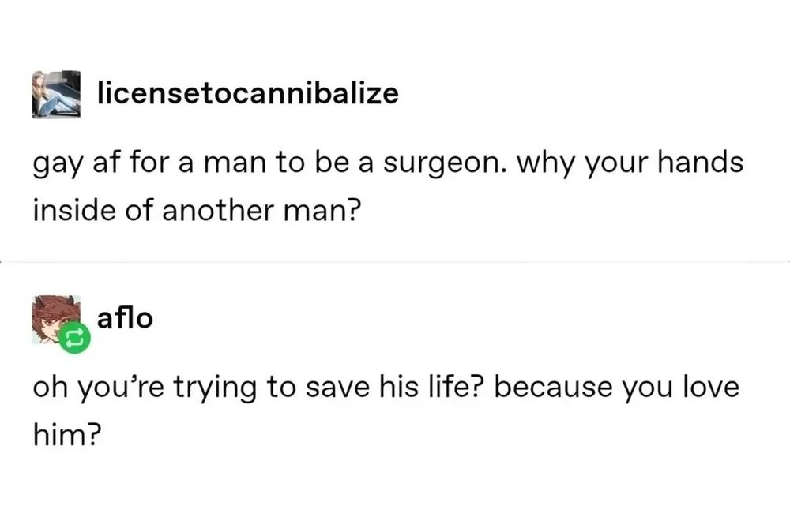Screen dimensions: 790x532
Task: Click the green reblog icon on aflo's avatar
Action: coord(75,339)
